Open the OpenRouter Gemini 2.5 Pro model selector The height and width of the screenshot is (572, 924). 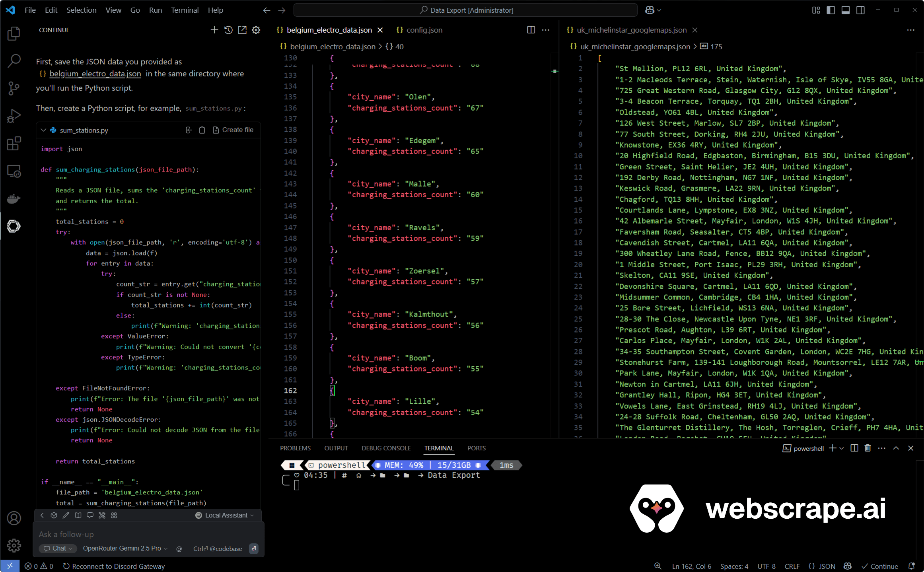tap(123, 548)
